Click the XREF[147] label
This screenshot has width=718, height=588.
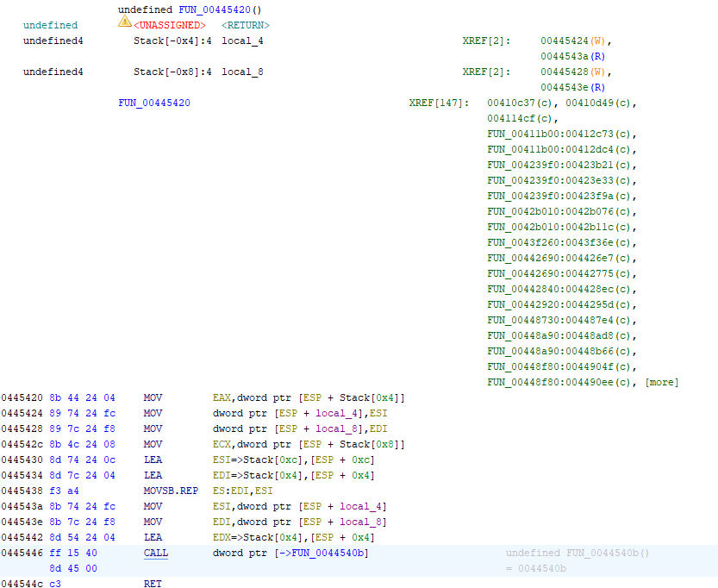pos(439,103)
